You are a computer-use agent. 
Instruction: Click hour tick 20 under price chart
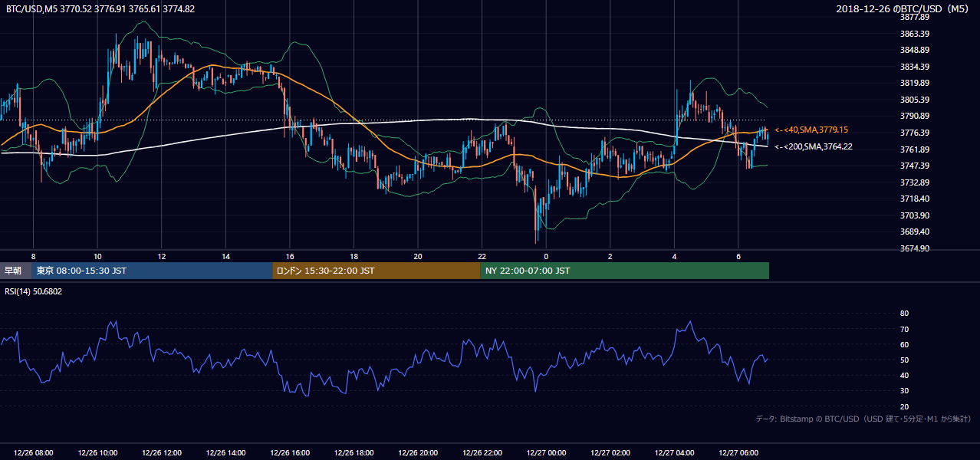click(x=418, y=256)
